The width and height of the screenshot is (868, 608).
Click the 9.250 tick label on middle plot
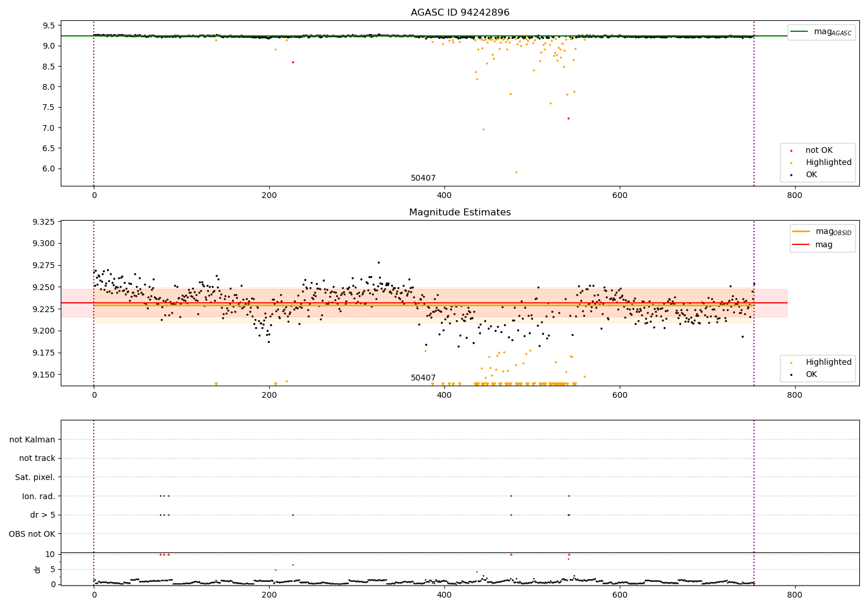pos(43,287)
